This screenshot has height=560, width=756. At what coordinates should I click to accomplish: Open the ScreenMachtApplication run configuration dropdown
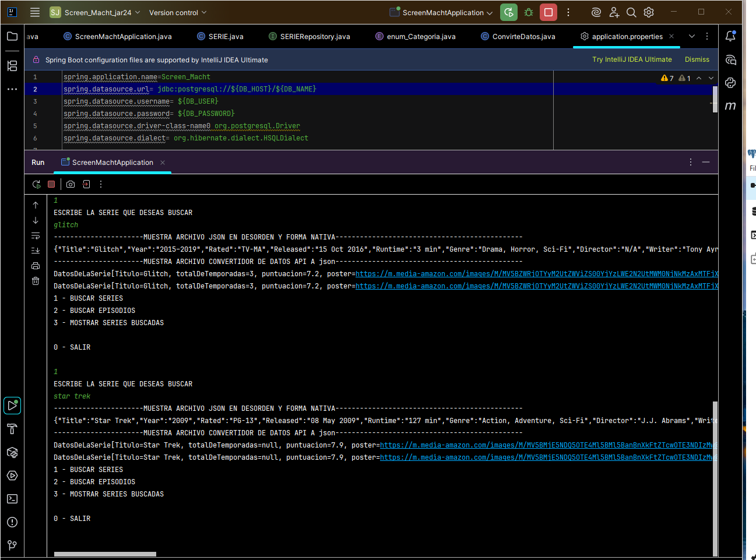442,12
